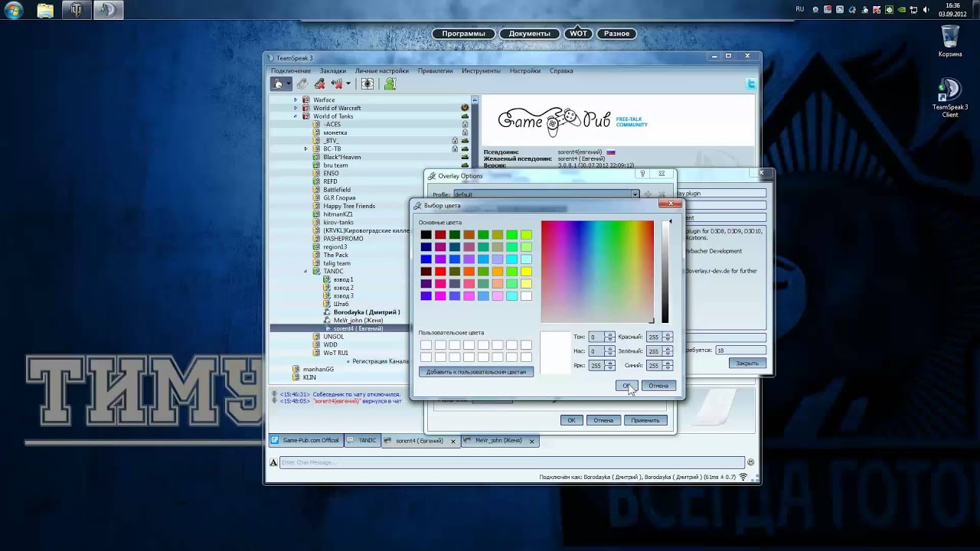Image resolution: width=980 pixels, height=551 pixels.
Task: Click the Программы desktop toolbar button
Action: point(463,34)
